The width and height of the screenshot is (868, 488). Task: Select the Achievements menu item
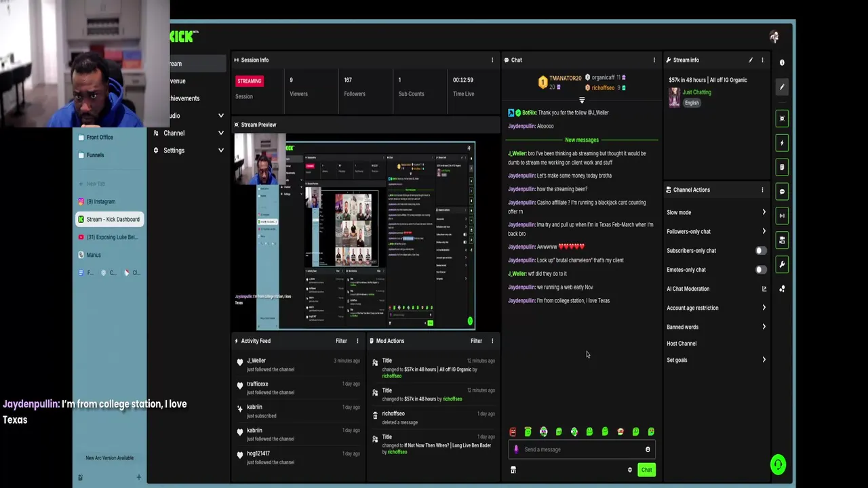tap(184, 98)
